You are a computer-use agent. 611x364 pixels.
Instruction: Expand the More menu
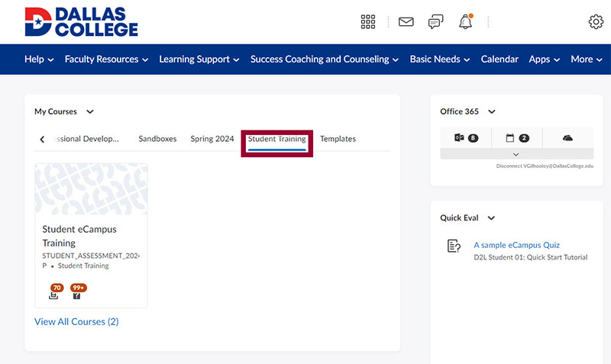[x=586, y=60]
